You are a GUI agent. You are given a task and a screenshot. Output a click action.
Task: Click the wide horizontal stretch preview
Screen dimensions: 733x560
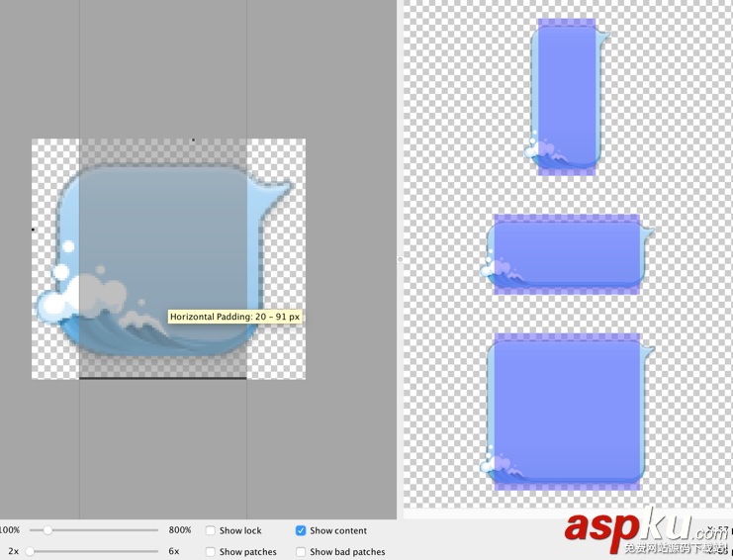coord(567,254)
